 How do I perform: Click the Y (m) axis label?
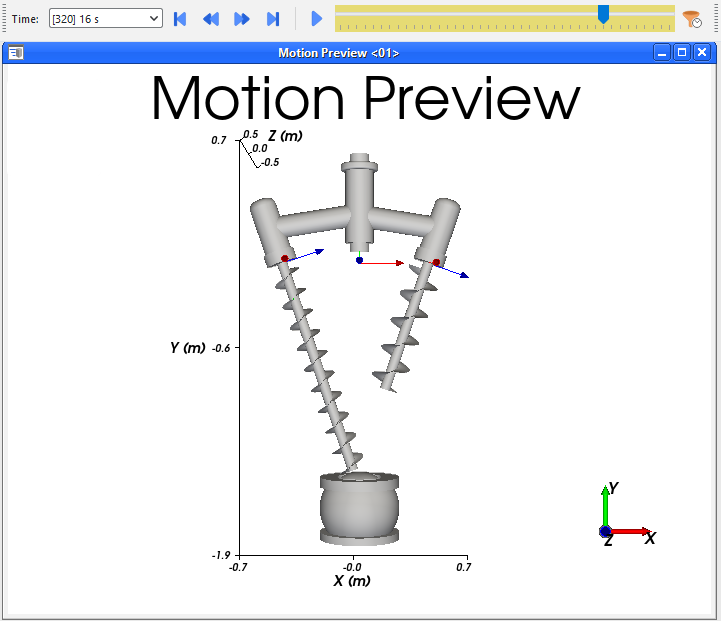coord(188,348)
